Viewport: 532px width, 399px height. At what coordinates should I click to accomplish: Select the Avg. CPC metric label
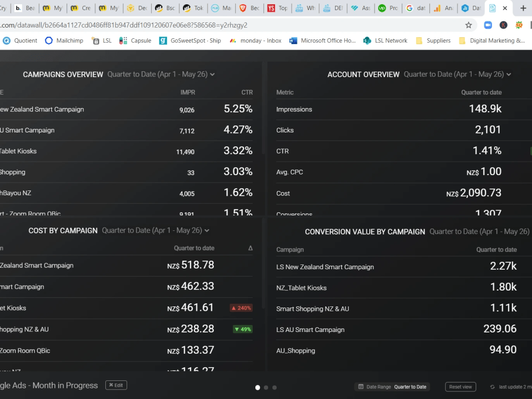[x=289, y=172]
